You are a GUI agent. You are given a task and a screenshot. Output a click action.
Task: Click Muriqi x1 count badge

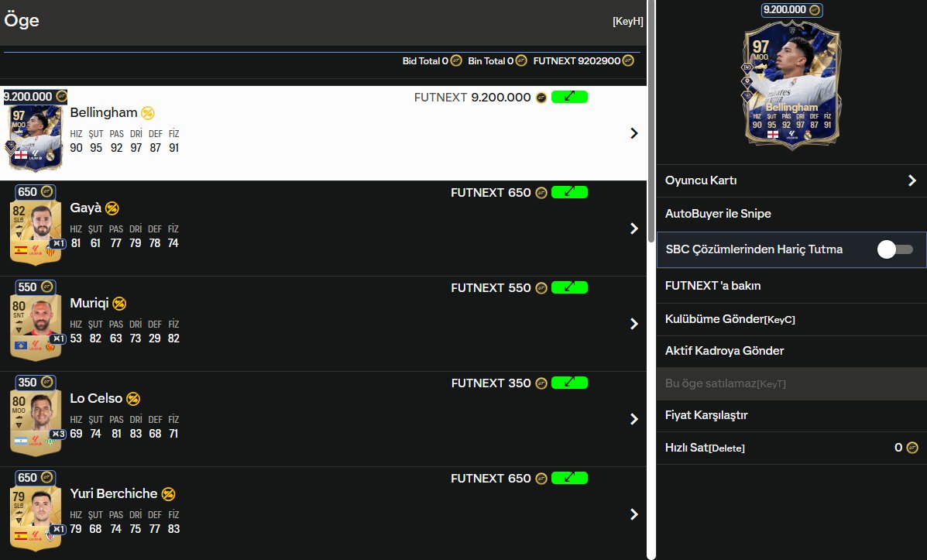click(58, 338)
